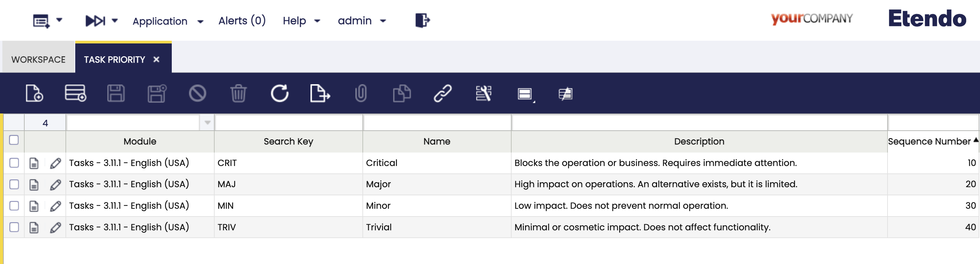The width and height of the screenshot is (980, 264).
Task: Click Insert Row in grid icon
Action: [75, 94]
